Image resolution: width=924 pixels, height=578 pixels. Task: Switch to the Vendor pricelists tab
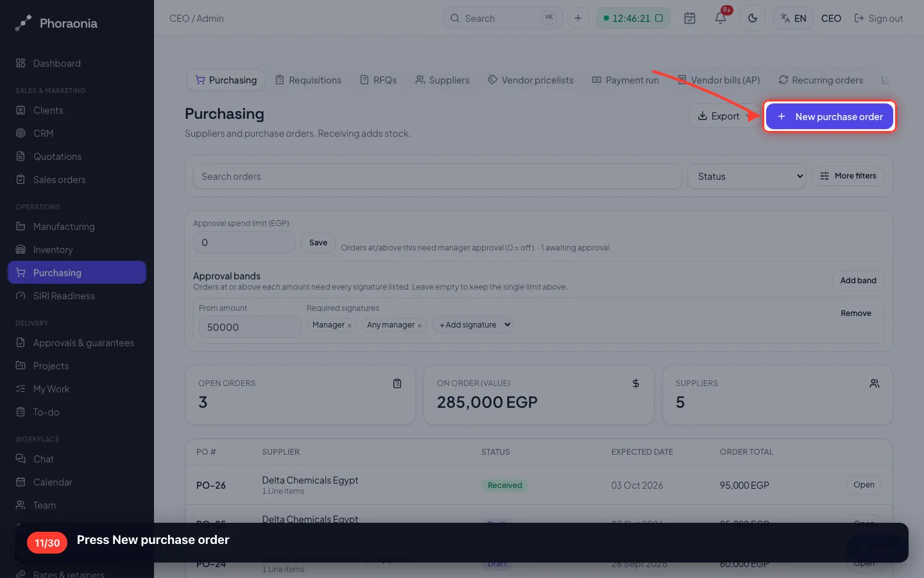click(531, 80)
